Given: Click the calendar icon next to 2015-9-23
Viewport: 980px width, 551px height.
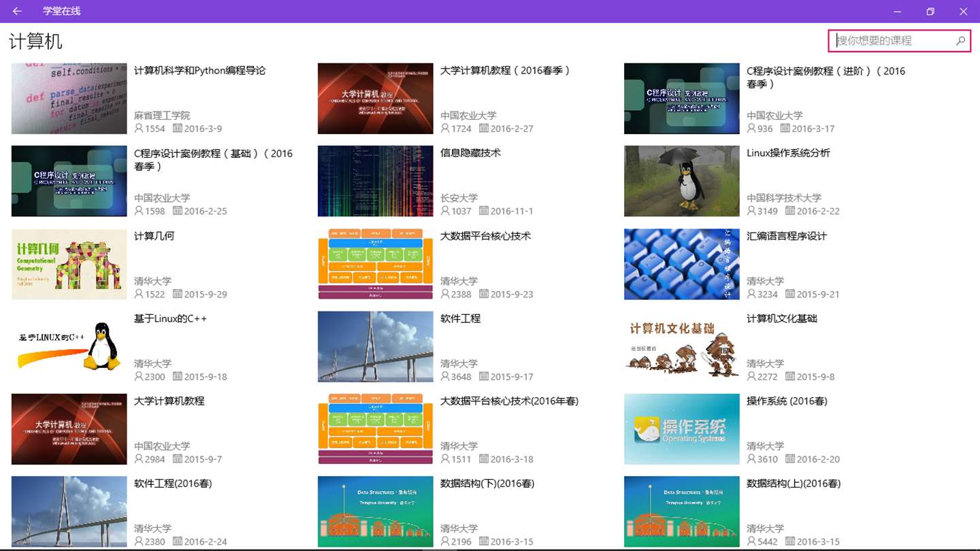Looking at the screenshot, I should click(484, 294).
